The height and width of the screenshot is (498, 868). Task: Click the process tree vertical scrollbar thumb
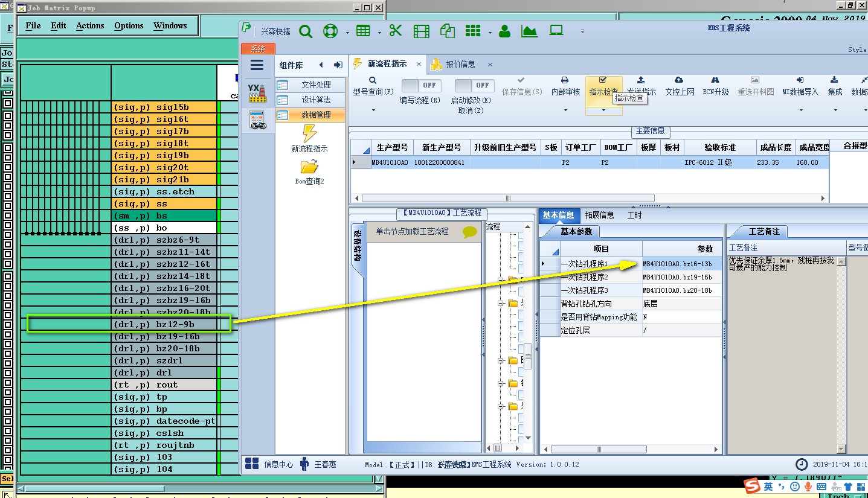tap(527, 356)
